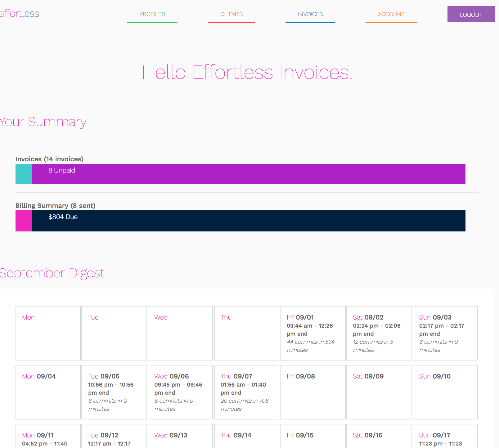Click the September Digest heading
499x448 pixels.
pos(52,273)
